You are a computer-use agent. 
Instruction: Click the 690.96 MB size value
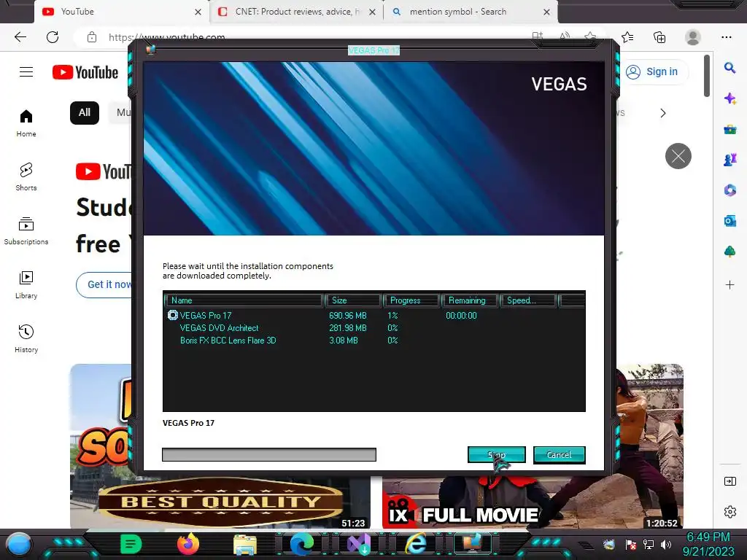pos(348,315)
